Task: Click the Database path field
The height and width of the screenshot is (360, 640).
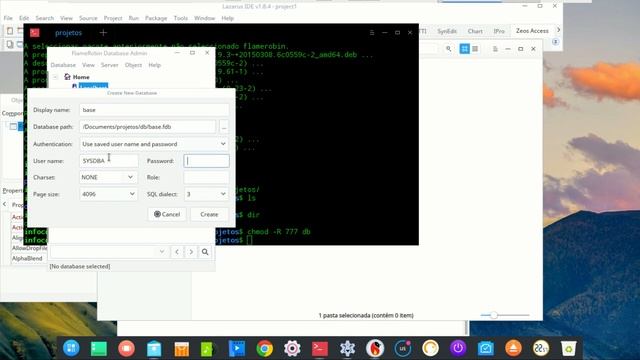Action: [x=147, y=127]
